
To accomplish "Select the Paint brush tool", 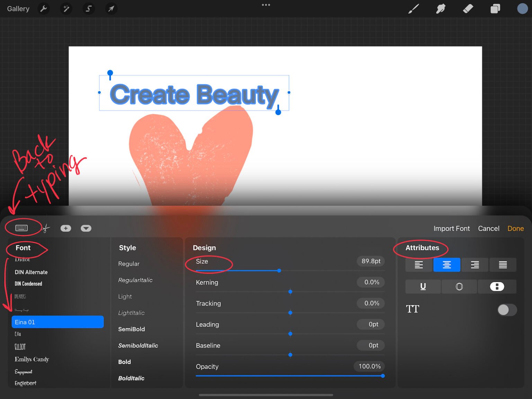I will coord(414,9).
